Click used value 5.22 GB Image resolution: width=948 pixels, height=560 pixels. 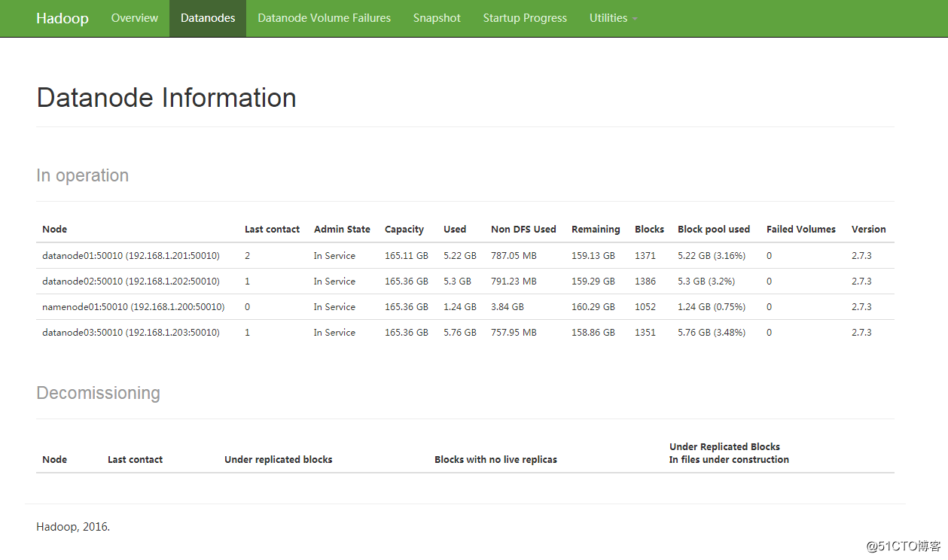(460, 256)
